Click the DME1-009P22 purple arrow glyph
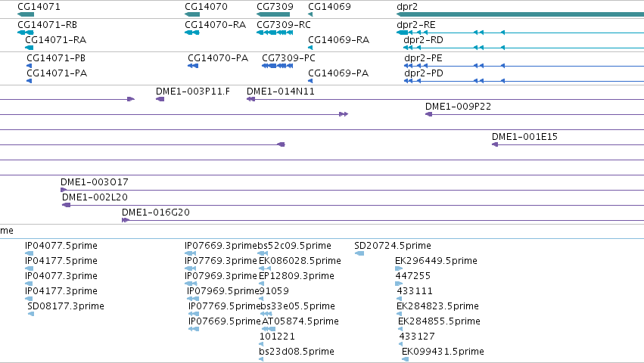644x363 pixels. 429,114
